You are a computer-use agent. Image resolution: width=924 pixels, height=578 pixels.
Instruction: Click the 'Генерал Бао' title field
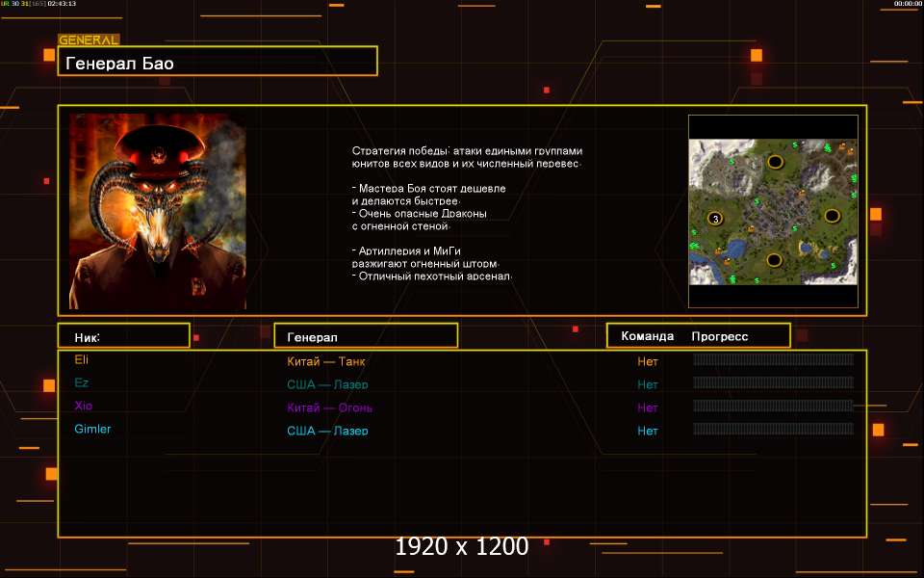[218, 62]
